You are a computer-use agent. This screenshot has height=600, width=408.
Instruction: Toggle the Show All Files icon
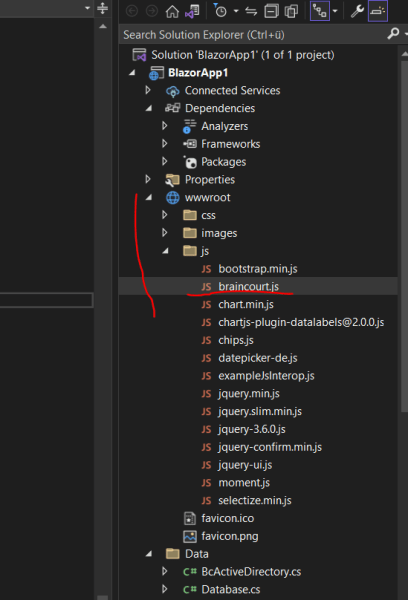pyautogui.click(x=291, y=11)
